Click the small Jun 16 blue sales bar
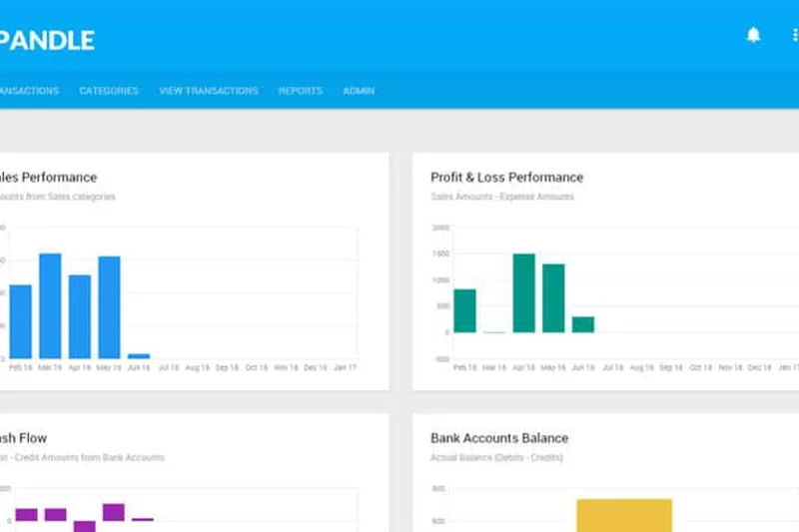 point(139,355)
